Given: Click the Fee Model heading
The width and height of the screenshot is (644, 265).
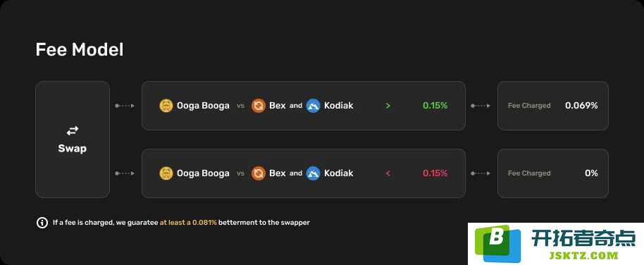Looking at the screenshot, I should coord(80,50).
